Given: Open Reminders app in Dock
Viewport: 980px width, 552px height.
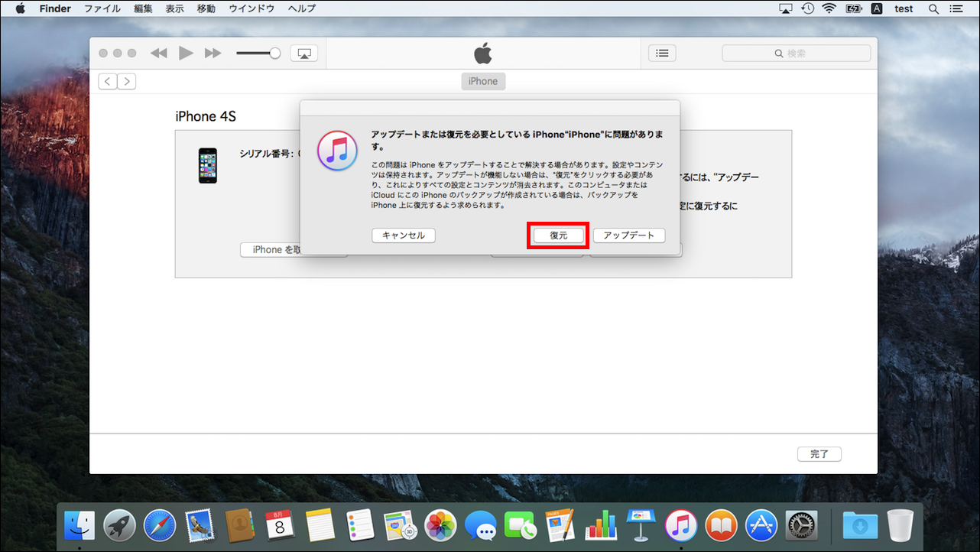Looking at the screenshot, I should point(359,525).
